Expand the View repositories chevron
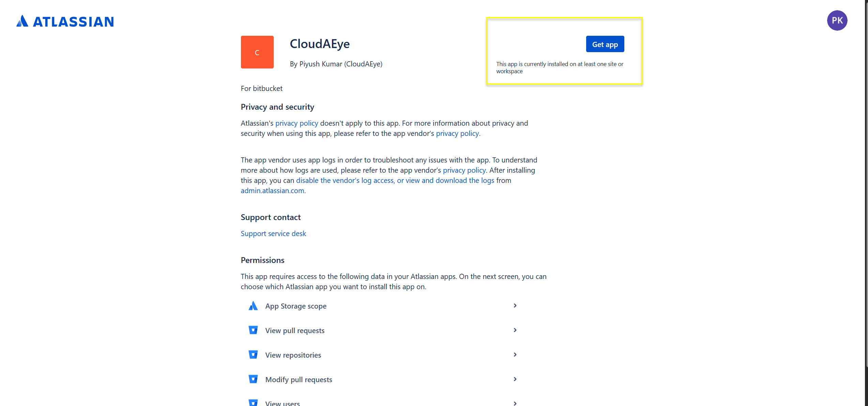The height and width of the screenshot is (406, 868). pos(515,355)
